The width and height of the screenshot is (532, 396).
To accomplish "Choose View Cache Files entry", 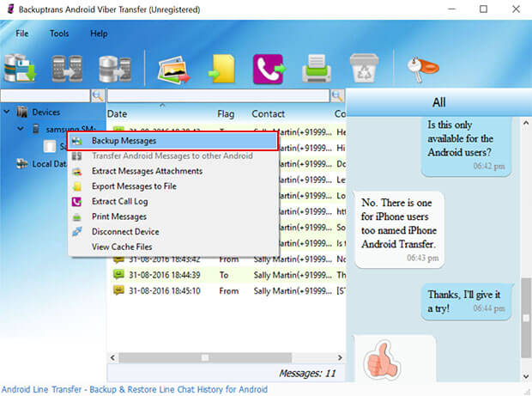I will click(172, 247).
